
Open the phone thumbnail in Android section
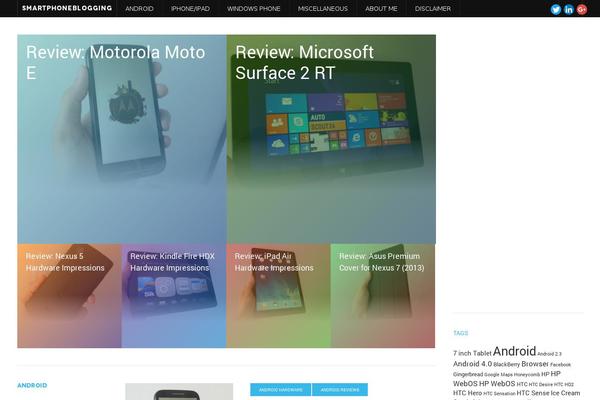[x=179, y=392]
